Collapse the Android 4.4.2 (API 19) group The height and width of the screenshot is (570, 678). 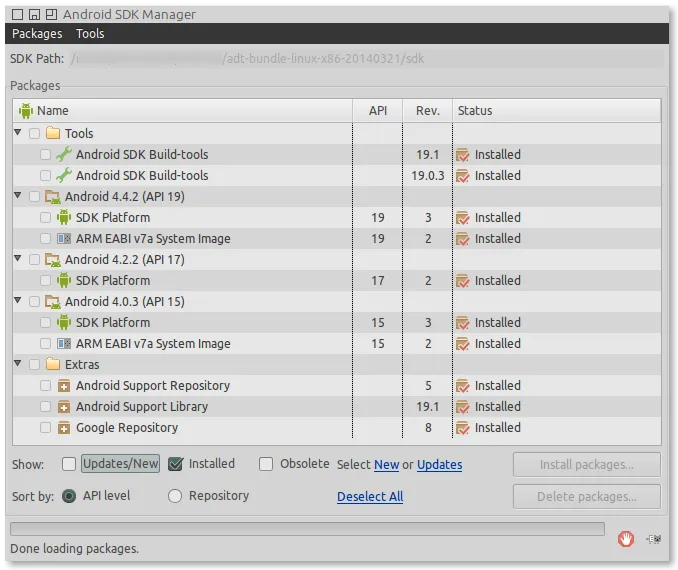tap(18, 195)
